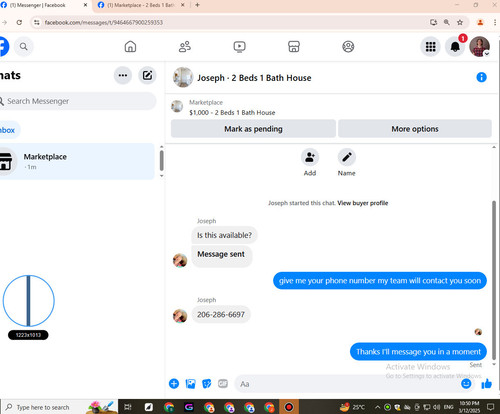Choose a GIF icon
The width and height of the screenshot is (500, 414).
point(223,384)
